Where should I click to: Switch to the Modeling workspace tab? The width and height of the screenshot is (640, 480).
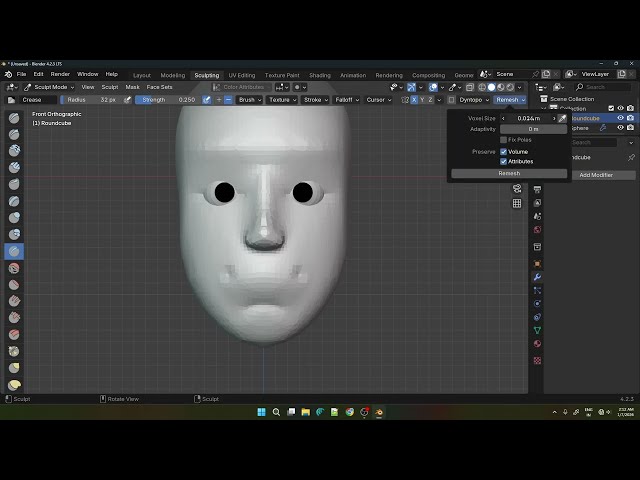pyautogui.click(x=173, y=75)
